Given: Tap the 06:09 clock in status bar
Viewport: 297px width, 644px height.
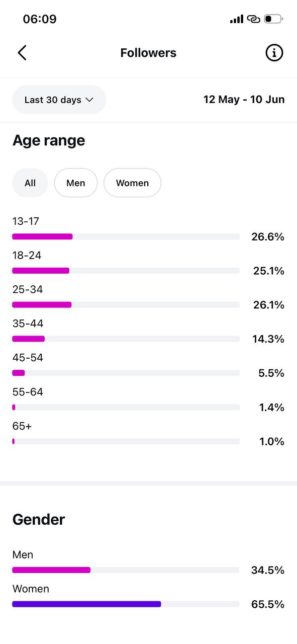Looking at the screenshot, I should point(40,19).
